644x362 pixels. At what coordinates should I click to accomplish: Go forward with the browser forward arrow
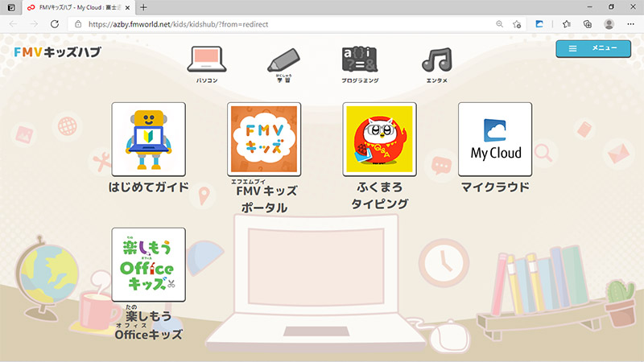[34, 24]
